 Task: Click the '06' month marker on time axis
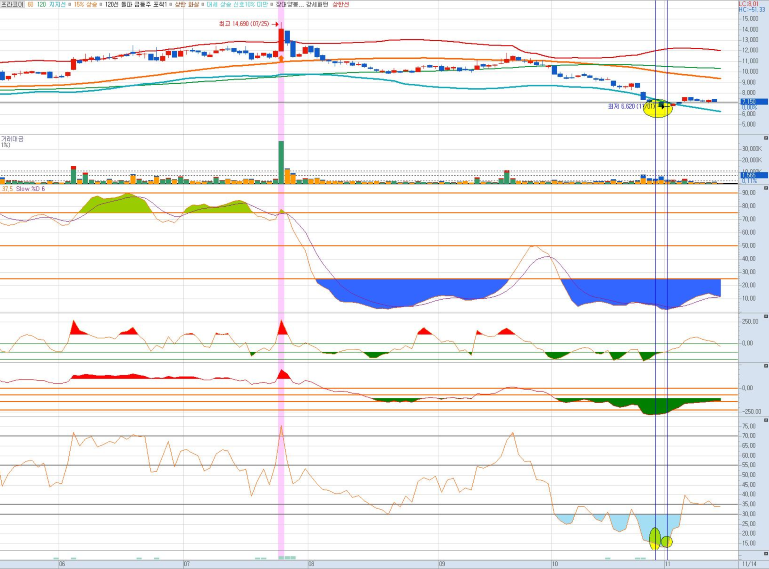point(62,564)
